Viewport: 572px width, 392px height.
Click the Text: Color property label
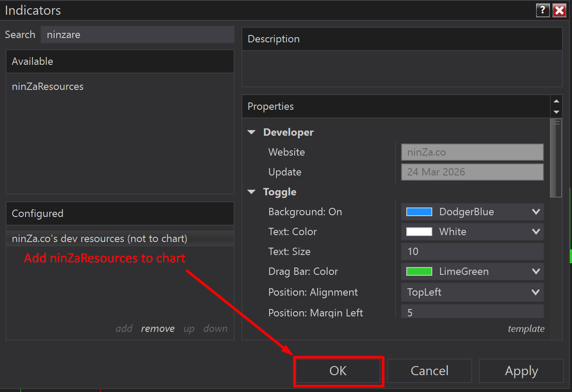pyautogui.click(x=292, y=232)
